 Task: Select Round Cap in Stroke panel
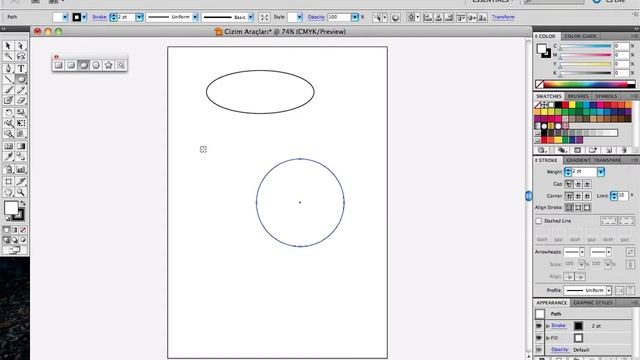(x=578, y=184)
